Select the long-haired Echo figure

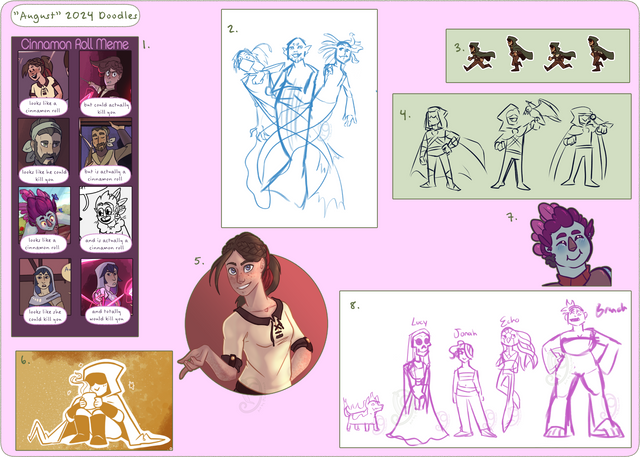pos(515,379)
